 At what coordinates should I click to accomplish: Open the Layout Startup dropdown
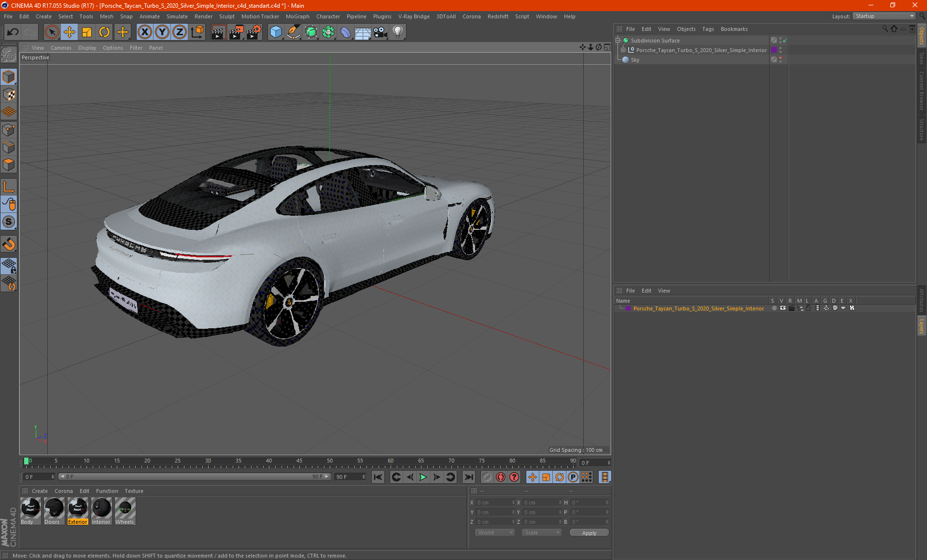pyautogui.click(x=885, y=16)
